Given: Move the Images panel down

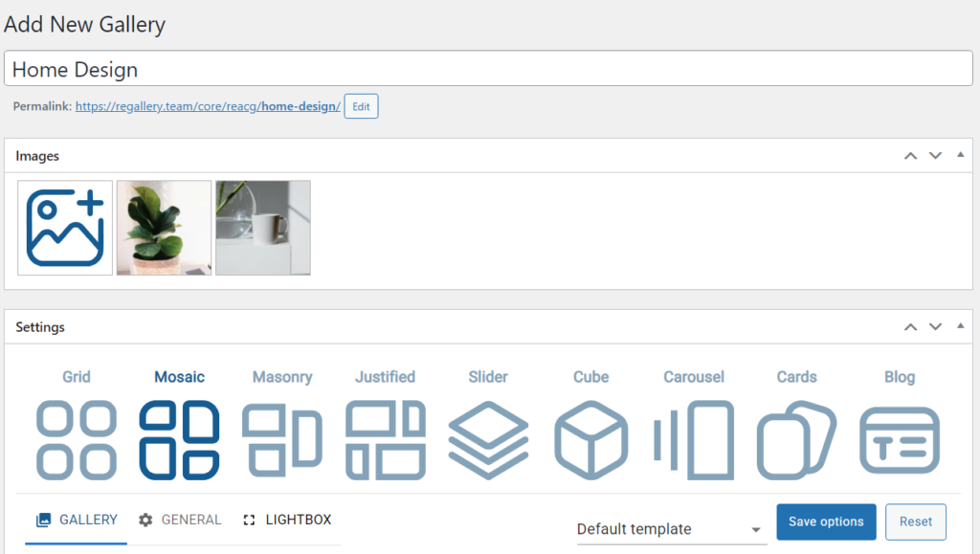Looking at the screenshot, I should 935,155.
